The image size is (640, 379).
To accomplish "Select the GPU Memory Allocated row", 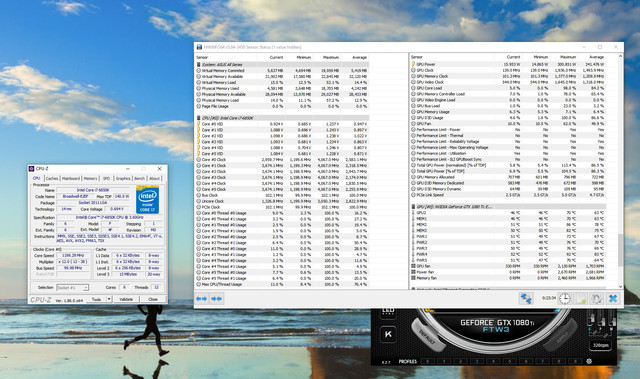I will tap(508, 177).
